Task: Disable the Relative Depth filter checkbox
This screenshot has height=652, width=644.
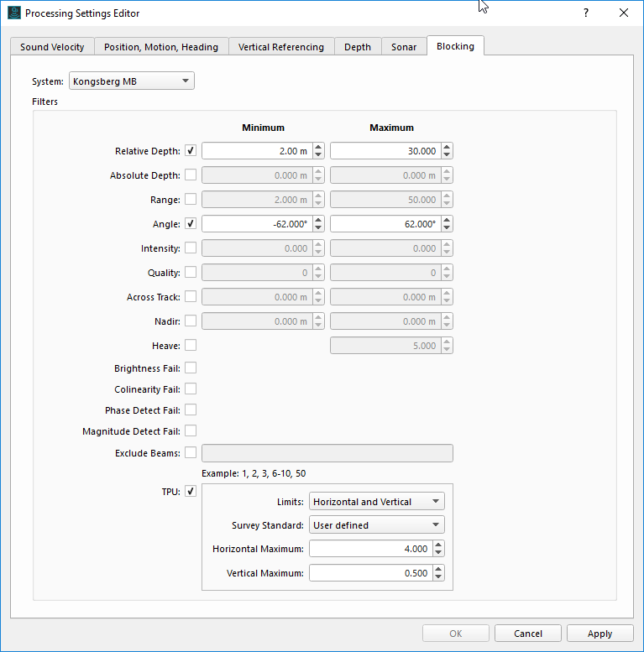Action: (x=191, y=151)
